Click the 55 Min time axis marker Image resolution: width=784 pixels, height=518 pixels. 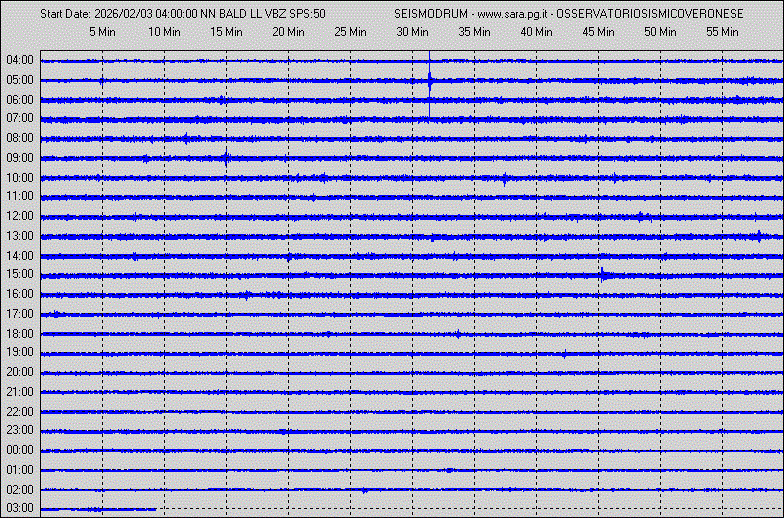[x=722, y=32]
